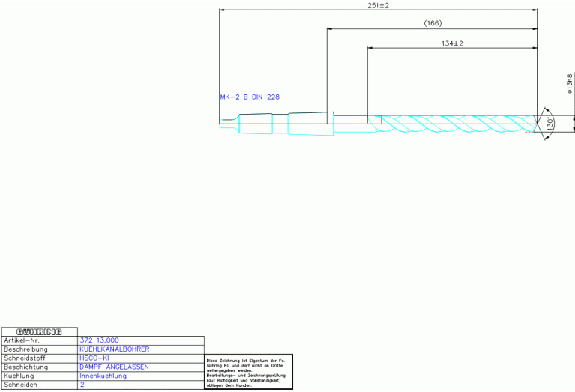Select the 251±2 overall length dimension

click(377, 5)
